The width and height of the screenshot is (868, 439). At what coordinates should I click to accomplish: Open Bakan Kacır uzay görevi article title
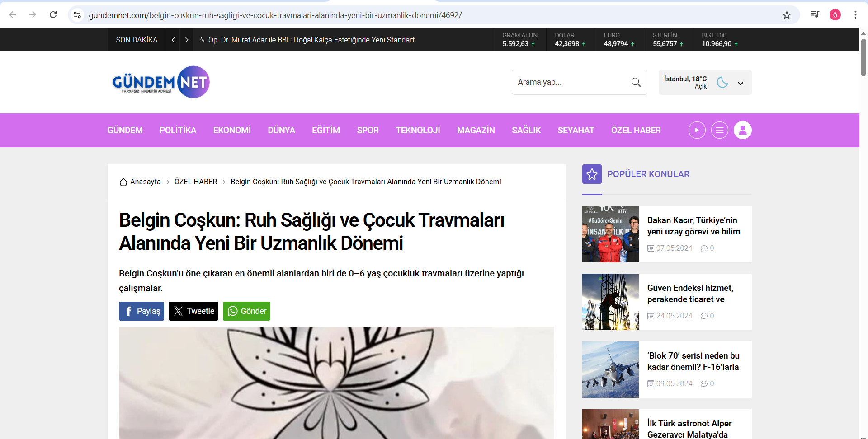click(693, 226)
